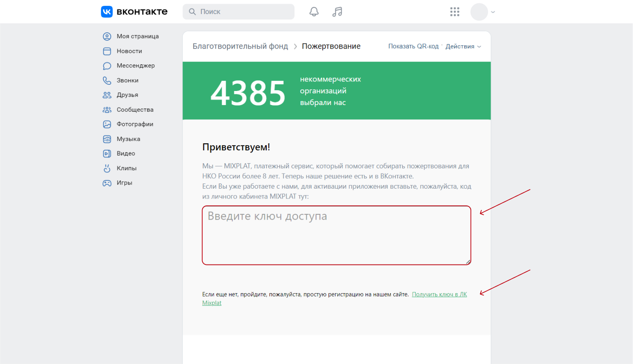Open the notifications bell
This screenshot has height=364, width=633.
(x=314, y=12)
